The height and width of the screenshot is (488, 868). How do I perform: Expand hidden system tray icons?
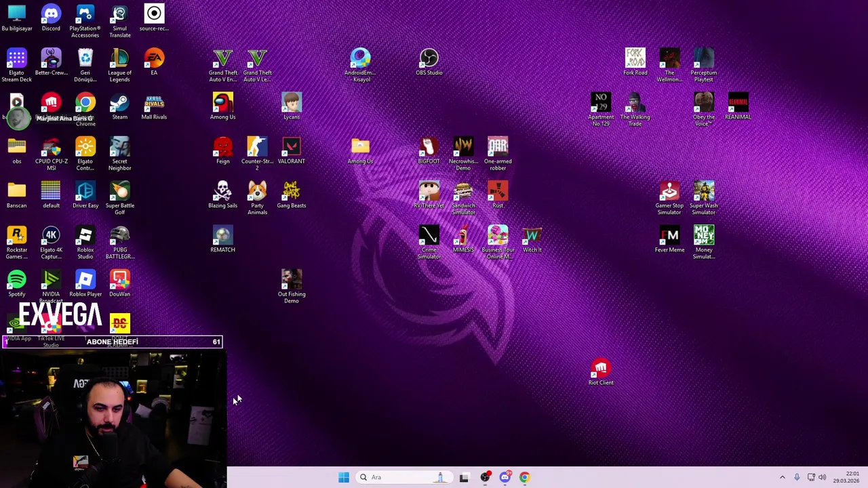pos(782,477)
